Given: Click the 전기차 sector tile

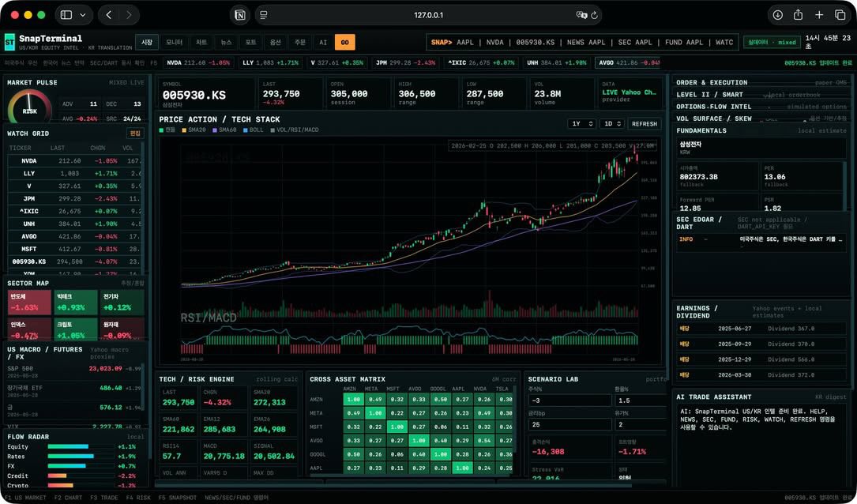Looking at the screenshot, I should tap(122, 303).
